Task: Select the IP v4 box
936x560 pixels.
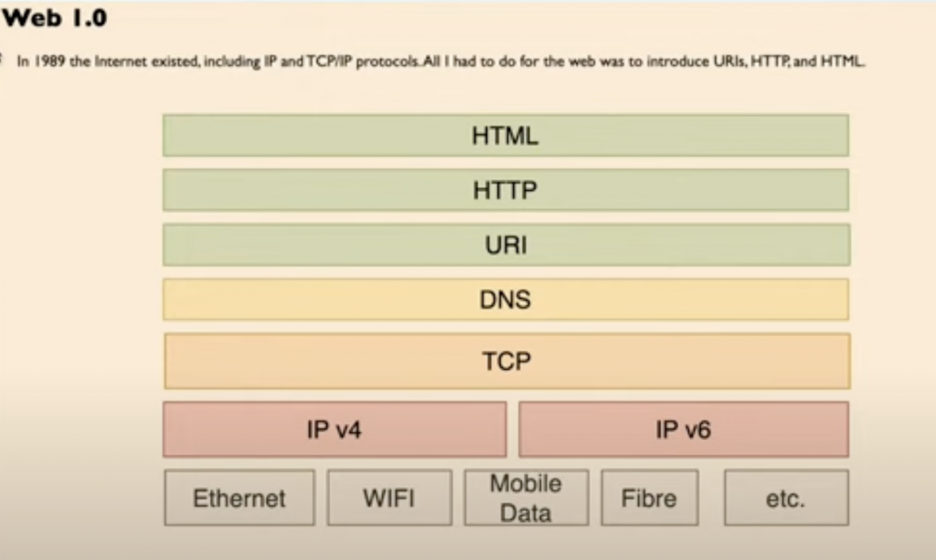Action: click(x=335, y=429)
